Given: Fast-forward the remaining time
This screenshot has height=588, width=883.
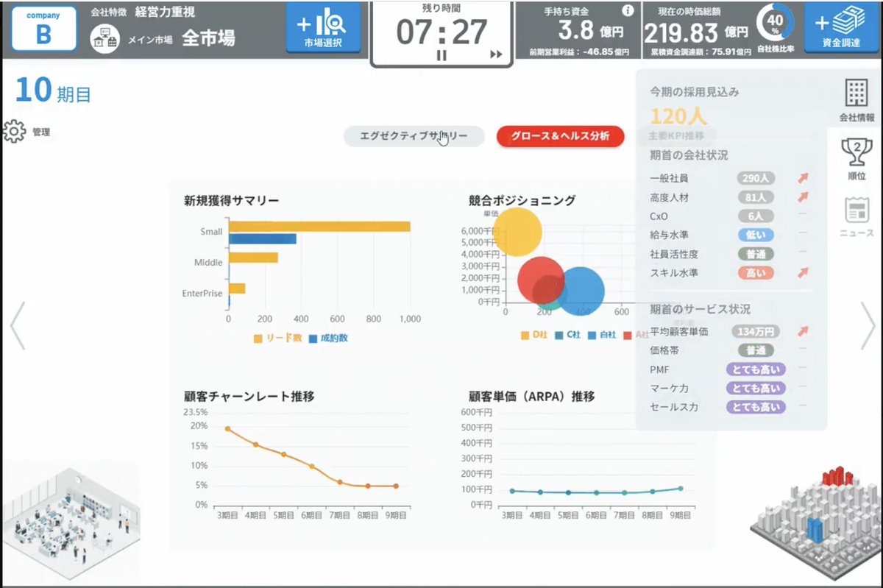Looking at the screenshot, I should (x=497, y=54).
